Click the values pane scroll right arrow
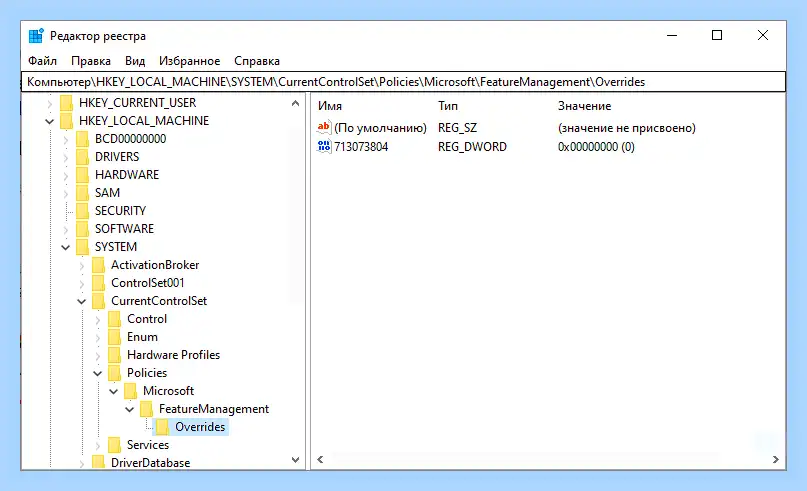This screenshot has height=491, width=807. tap(776, 460)
